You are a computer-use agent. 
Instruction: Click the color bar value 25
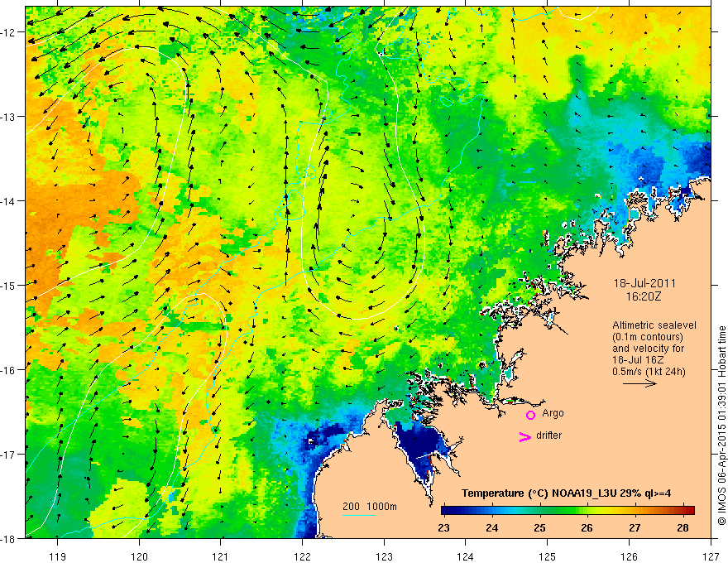[x=539, y=527]
